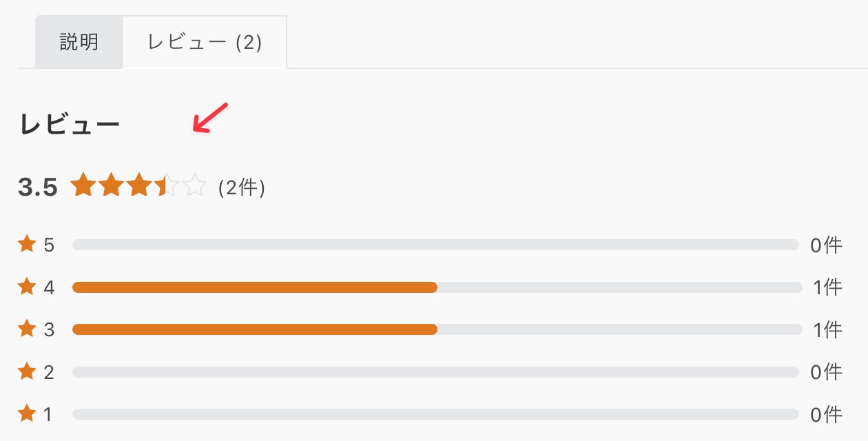
Task: Click the star icon beside rating 2
Action: pos(27,372)
